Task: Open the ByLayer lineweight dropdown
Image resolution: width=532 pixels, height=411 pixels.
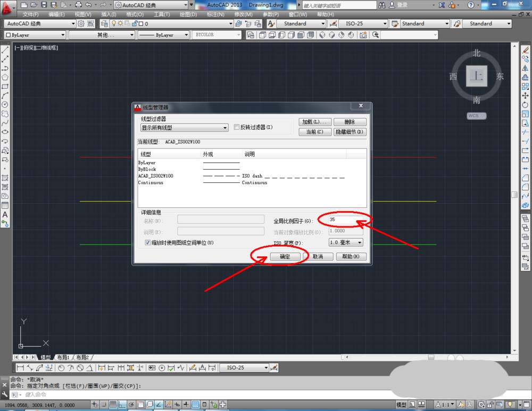Action: click(x=163, y=35)
